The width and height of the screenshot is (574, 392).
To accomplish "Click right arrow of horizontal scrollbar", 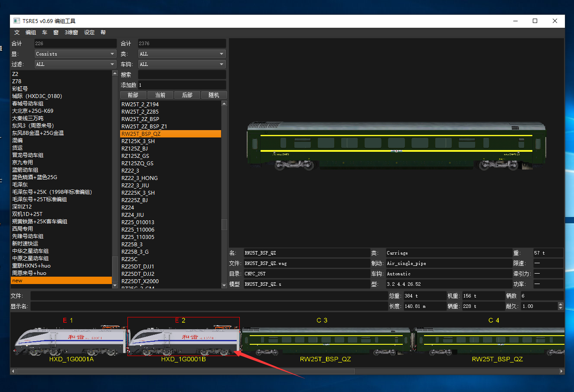I will (562, 371).
